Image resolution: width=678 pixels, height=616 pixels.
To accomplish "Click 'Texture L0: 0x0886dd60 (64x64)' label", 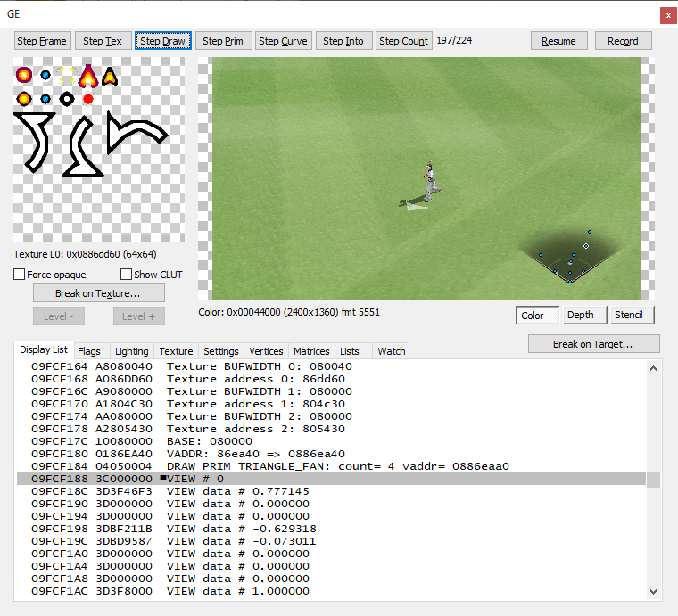I will click(85, 254).
